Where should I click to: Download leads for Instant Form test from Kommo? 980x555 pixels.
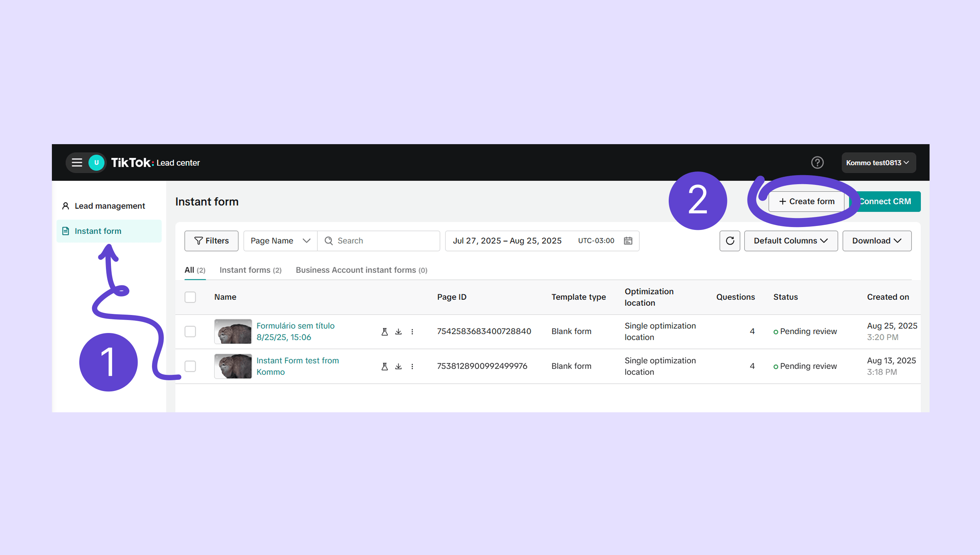398,366
